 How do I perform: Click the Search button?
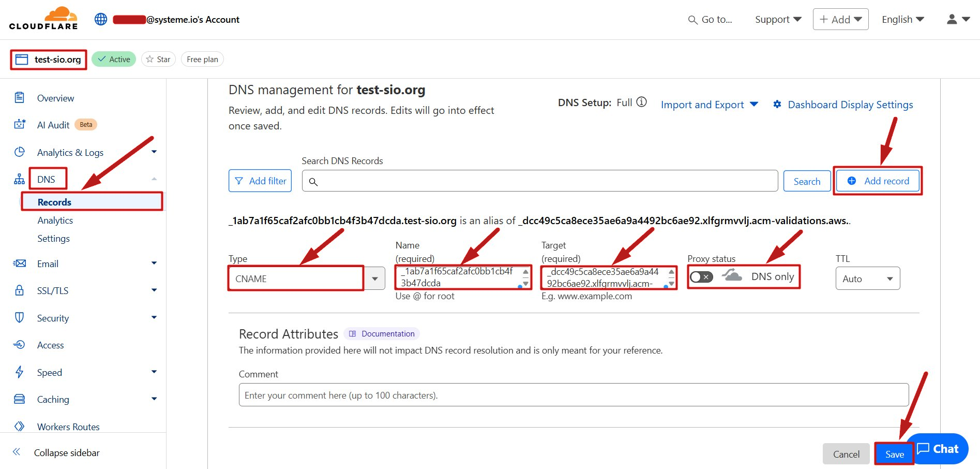[x=807, y=181]
